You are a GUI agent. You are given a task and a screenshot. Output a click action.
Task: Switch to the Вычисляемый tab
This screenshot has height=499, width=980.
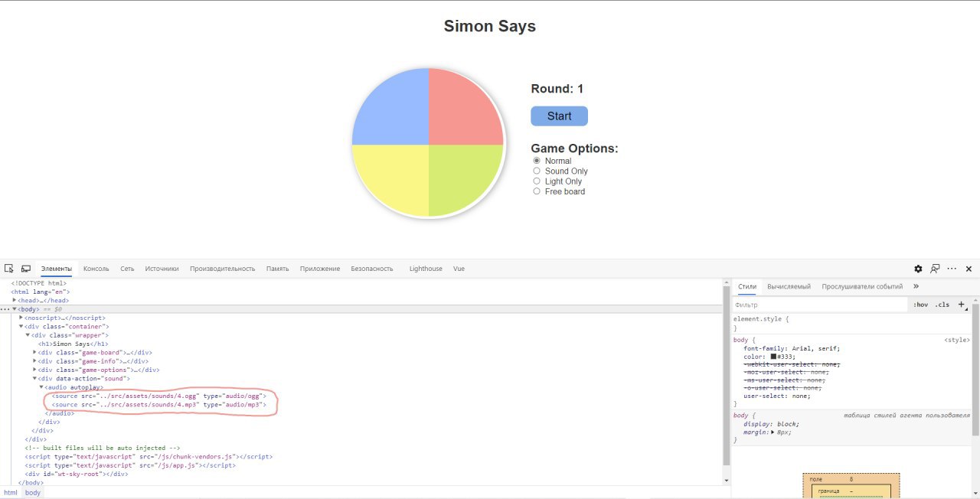(x=789, y=286)
